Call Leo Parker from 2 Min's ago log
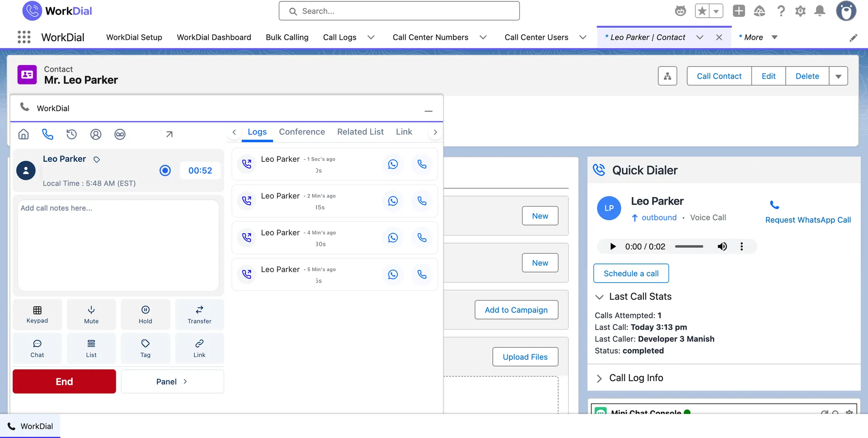868x438 pixels. (422, 201)
